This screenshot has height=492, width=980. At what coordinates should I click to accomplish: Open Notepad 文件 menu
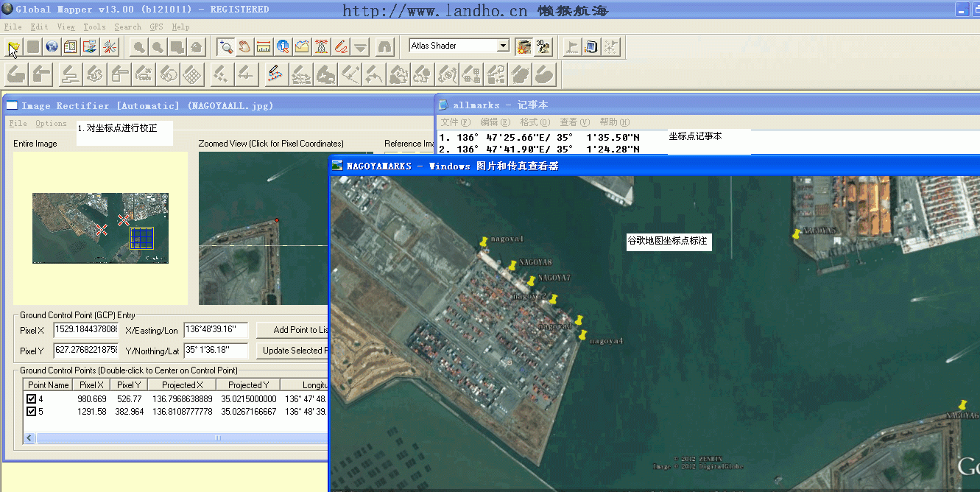pyautogui.click(x=455, y=122)
